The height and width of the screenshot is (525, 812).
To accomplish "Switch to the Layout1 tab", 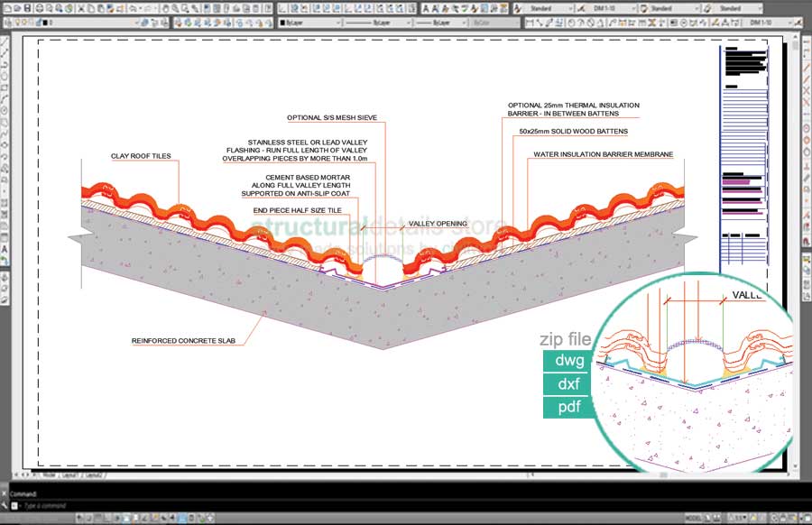I will pos(69,474).
